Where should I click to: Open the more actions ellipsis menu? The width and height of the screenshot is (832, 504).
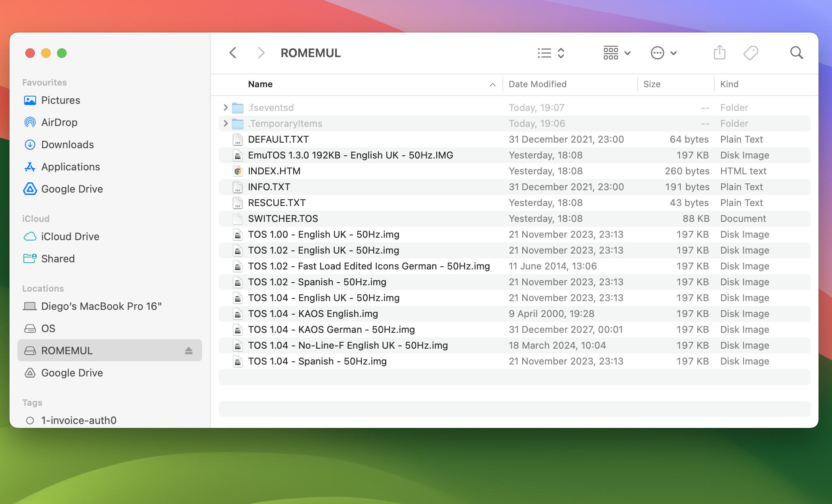[663, 53]
